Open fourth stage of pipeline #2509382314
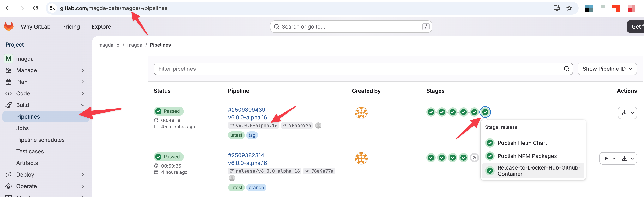The image size is (644, 197). 464,158
